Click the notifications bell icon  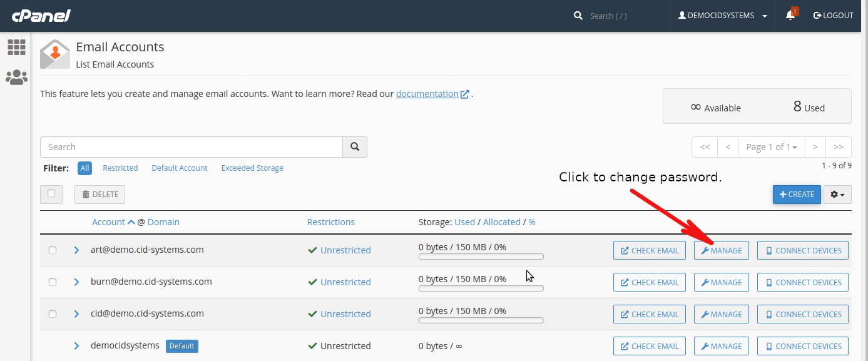(790, 16)
